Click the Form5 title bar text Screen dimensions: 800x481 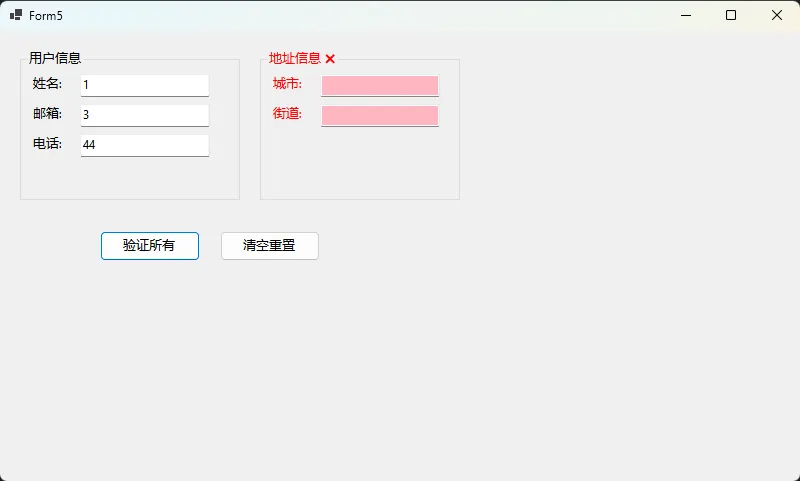[46, 16]
